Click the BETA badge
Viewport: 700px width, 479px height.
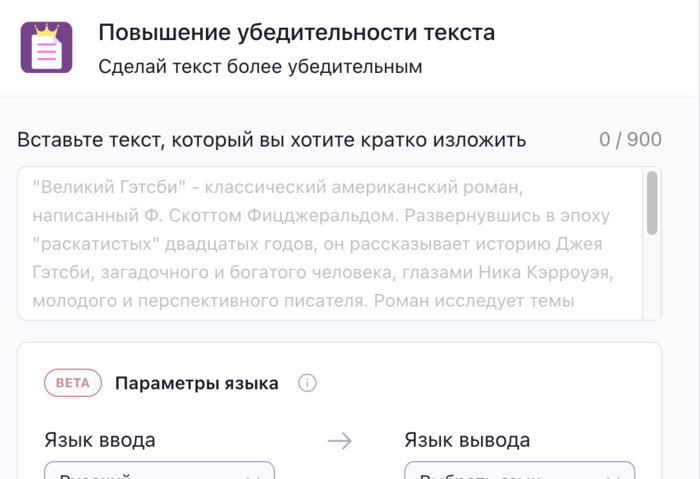click(72, 383)
